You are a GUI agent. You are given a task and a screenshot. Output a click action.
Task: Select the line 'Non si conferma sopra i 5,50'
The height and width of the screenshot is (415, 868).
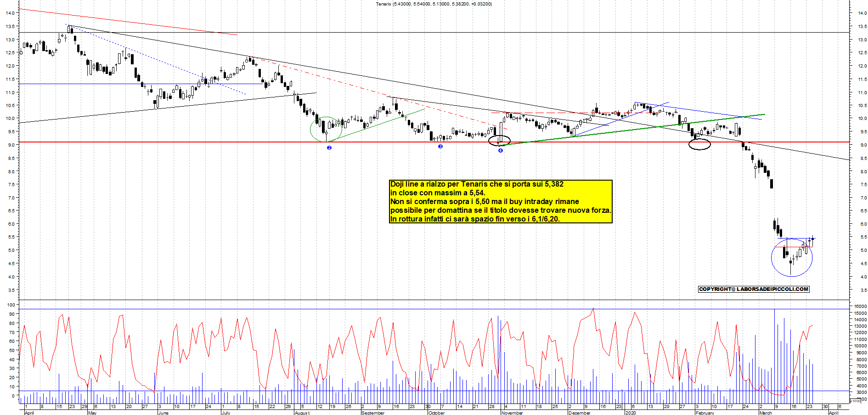[485, 202]
